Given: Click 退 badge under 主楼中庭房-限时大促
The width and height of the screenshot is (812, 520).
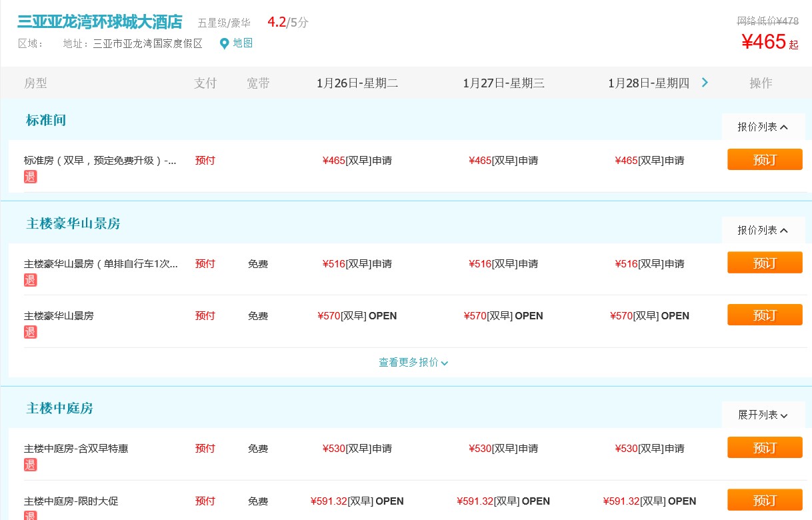Looking at the screenshot, I should point(30,515).
